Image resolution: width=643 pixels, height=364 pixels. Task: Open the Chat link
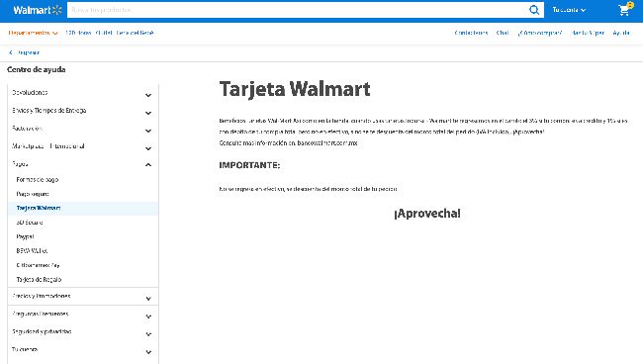point(503,33)
